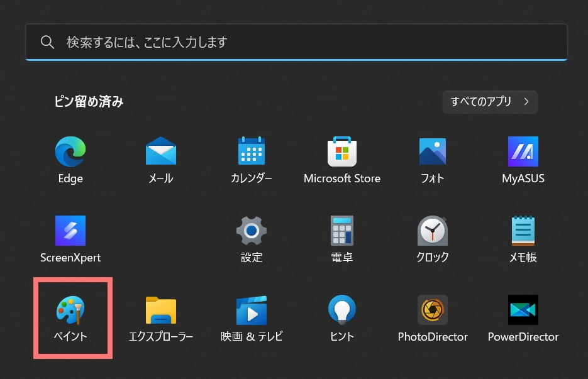
Task: Click the search input field at top
Action: tap(296, 41)
